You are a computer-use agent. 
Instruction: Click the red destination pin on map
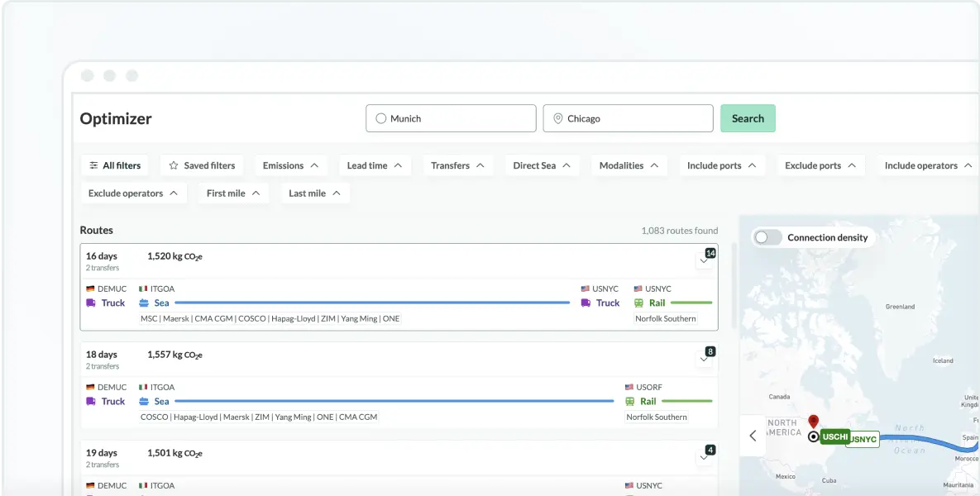tap(813, 422)
